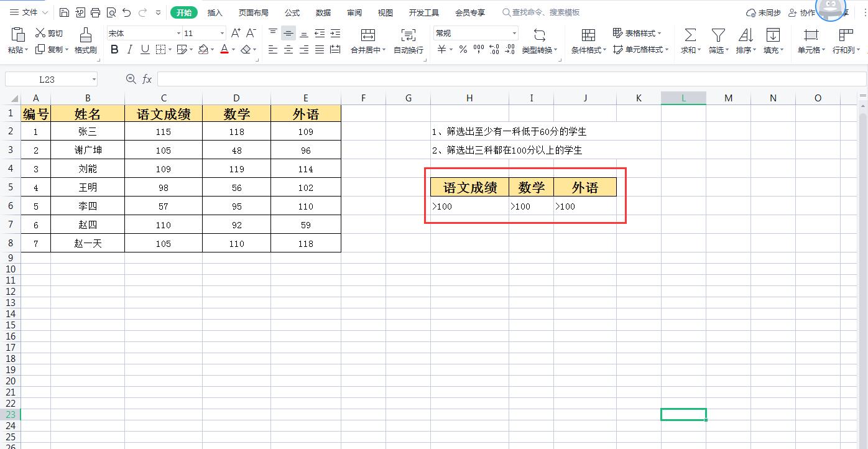Change font color with red A
Image resolution: width=868 pixels, height=449 pixels.
click(224, 50)
